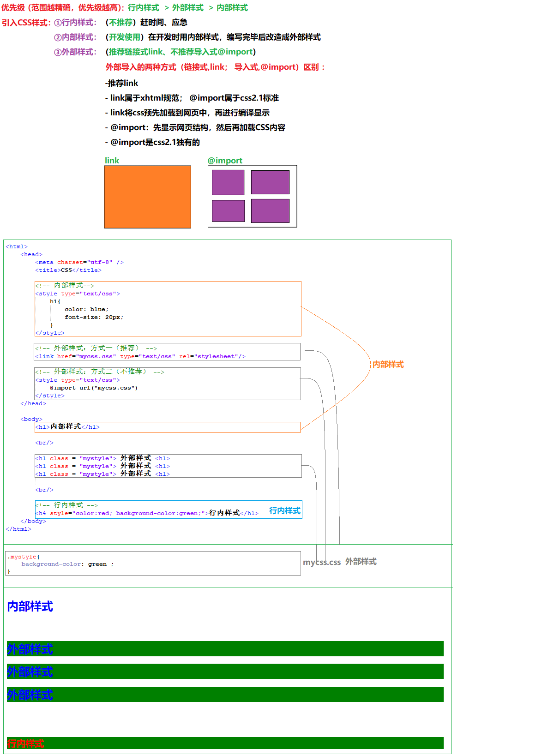Click the @import url("mycss.css") code line
The height and width of the screenshot is (756, 554).
click(94, 388)
